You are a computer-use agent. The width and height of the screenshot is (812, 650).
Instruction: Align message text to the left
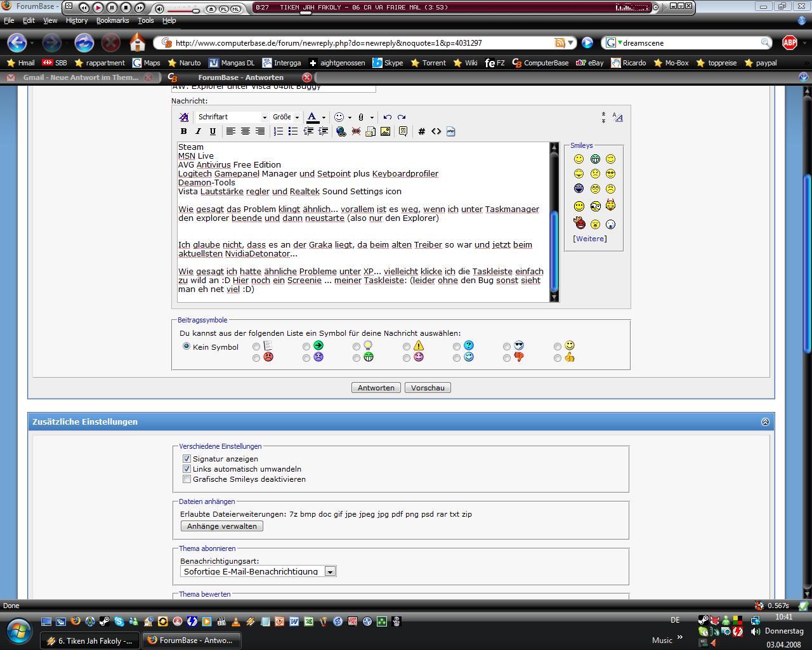click(x=231, y=131)
